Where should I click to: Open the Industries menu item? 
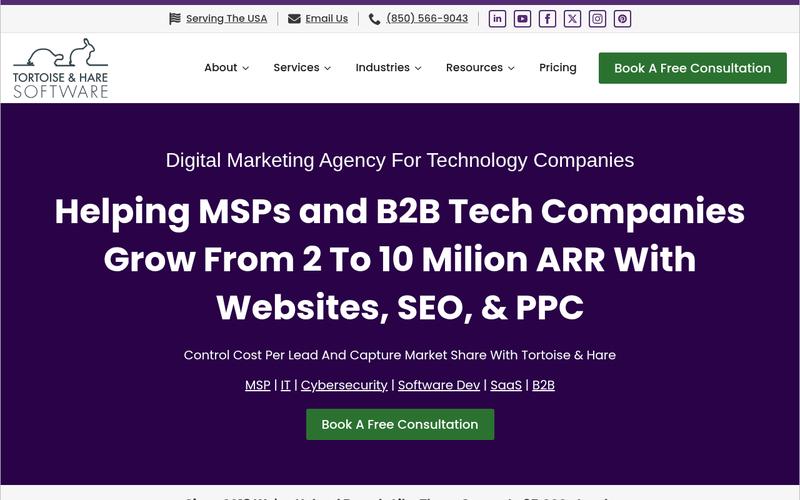382,67
